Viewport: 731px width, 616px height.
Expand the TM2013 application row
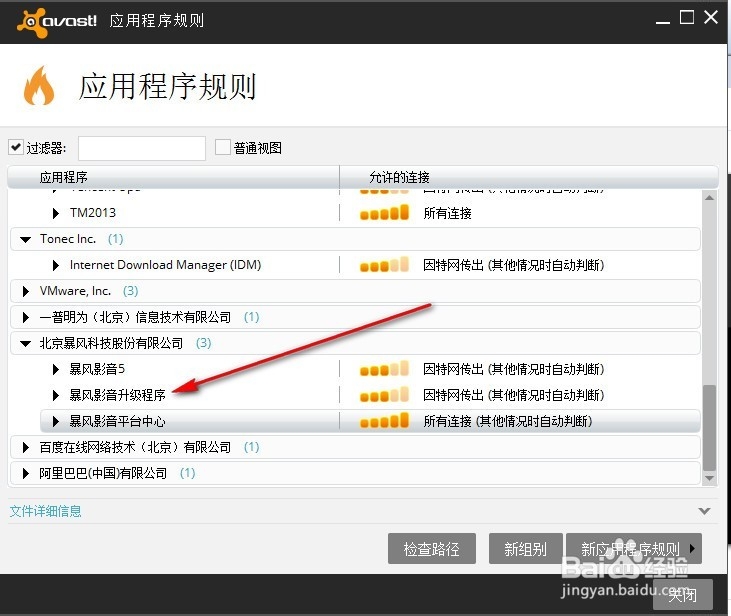56,214
